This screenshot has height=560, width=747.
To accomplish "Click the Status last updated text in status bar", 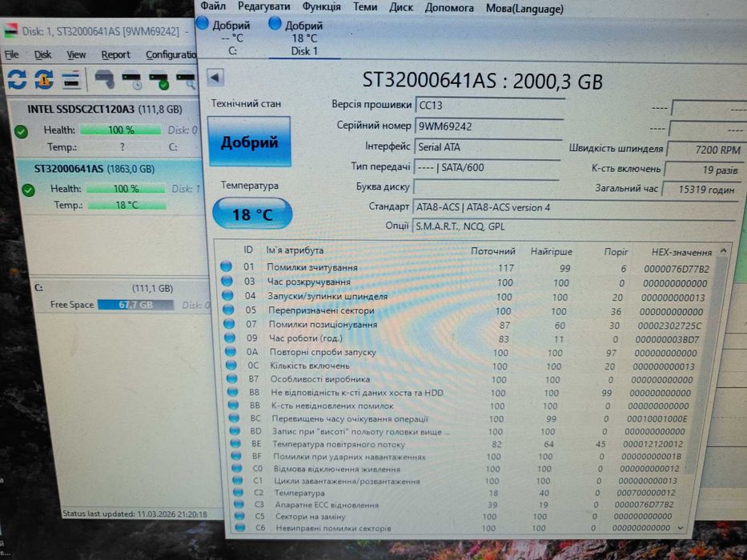I will pyautogui.click(x=135, y=514).
